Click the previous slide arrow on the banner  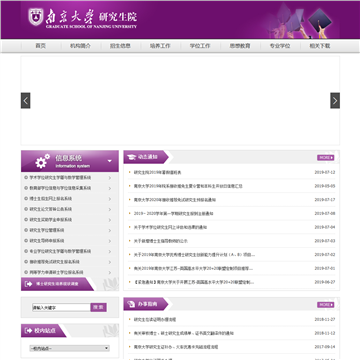tap(26, 100)
